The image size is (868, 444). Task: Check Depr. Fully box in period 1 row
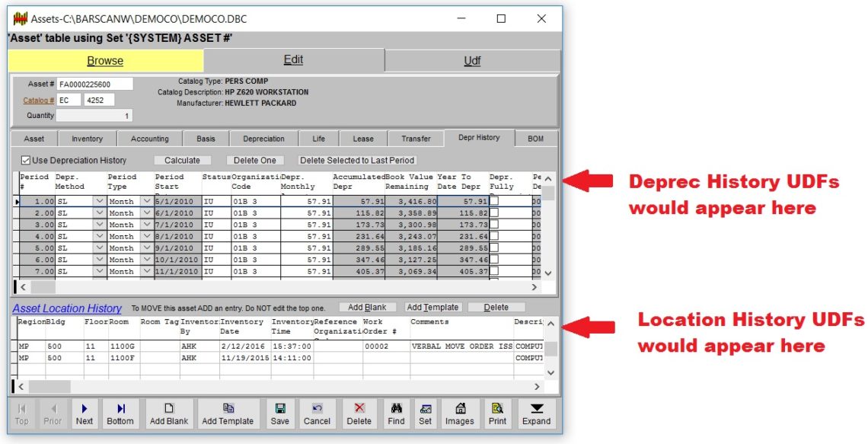(x=494, y=202)
